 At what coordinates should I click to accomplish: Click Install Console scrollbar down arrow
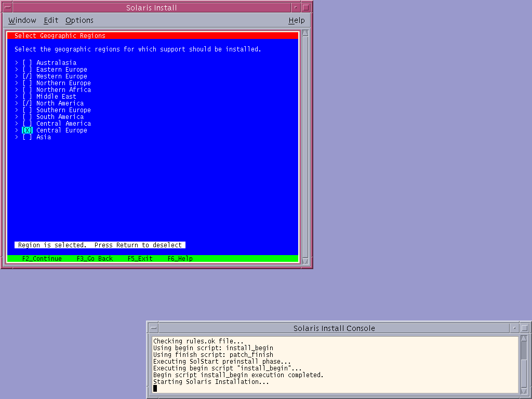click(524, 391)
